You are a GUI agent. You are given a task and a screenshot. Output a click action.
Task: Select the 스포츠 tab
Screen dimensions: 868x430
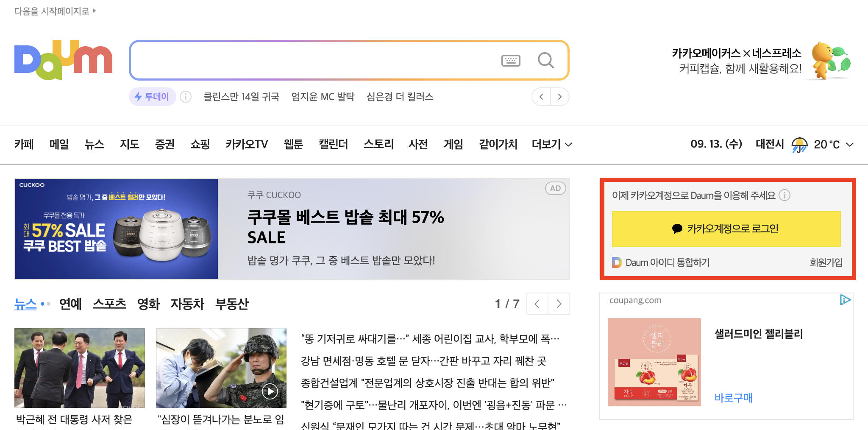109,304
